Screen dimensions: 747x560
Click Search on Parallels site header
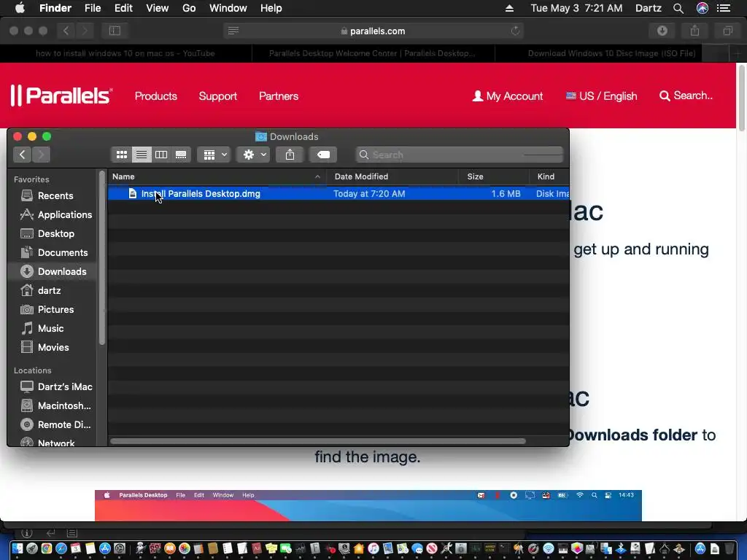pos(686,96)
